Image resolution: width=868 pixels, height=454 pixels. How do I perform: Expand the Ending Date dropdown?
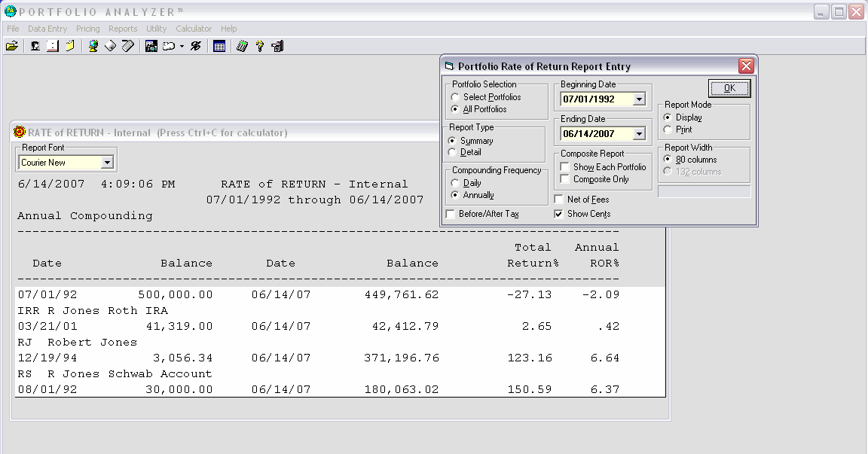[x=639, y=134]
